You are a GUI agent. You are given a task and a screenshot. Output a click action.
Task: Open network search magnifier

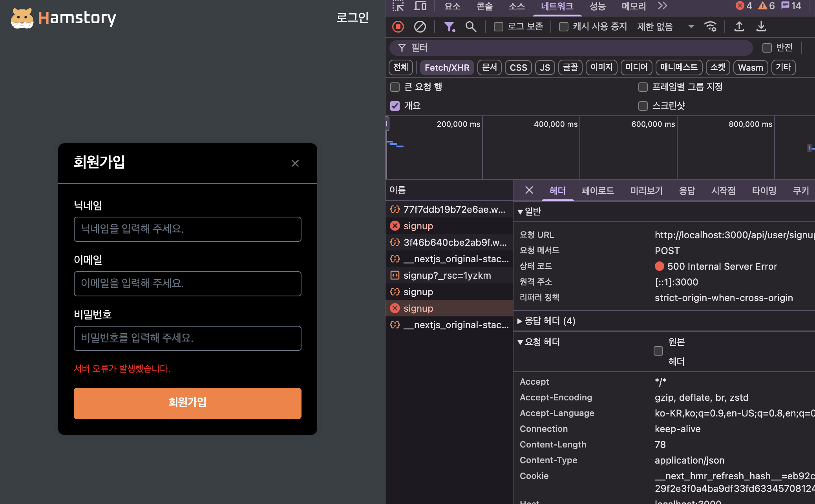(471, 27)
